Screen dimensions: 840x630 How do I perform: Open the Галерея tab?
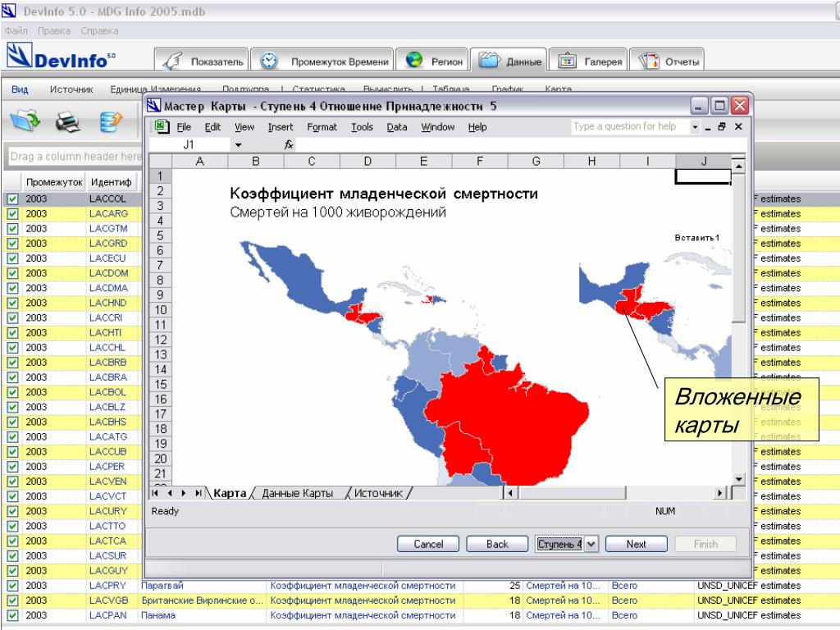click(x=588, y=61)
